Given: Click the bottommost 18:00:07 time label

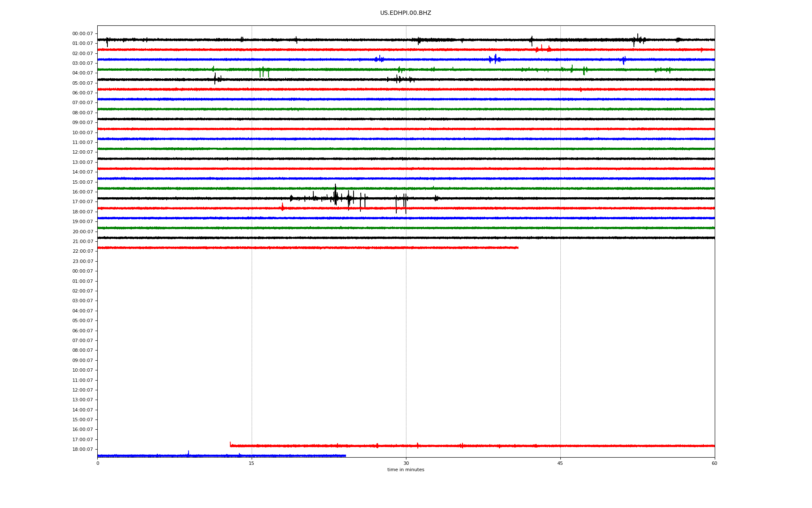Looking at the screenshot, I should [x=82, y=449].
